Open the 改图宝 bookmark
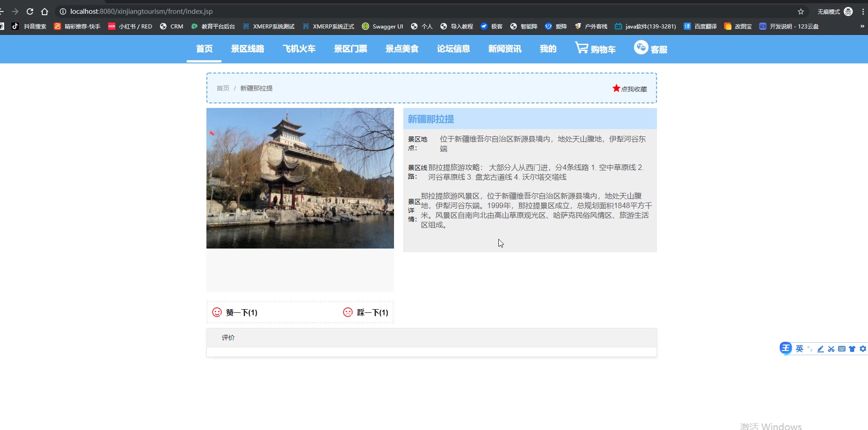 [x=738, y=26]
